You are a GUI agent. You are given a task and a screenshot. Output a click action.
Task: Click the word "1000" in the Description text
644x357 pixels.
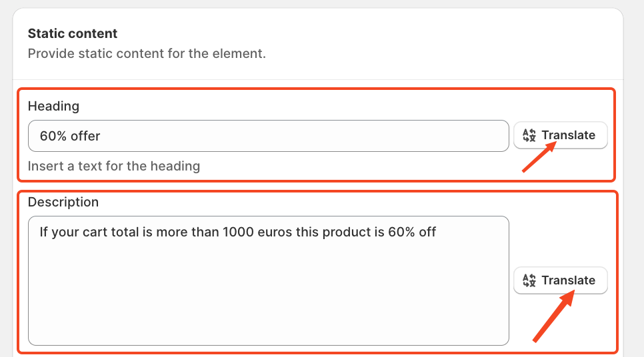[x=238, y=232]
